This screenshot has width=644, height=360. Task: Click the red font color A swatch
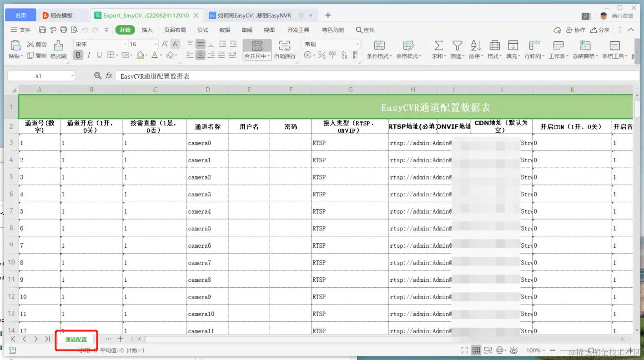[155, 55]
